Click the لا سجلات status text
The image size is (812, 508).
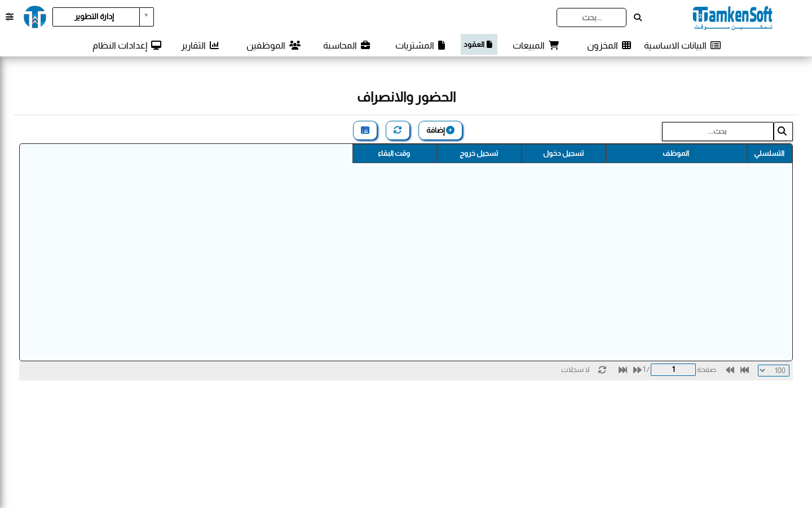click(x=575, y=370)
